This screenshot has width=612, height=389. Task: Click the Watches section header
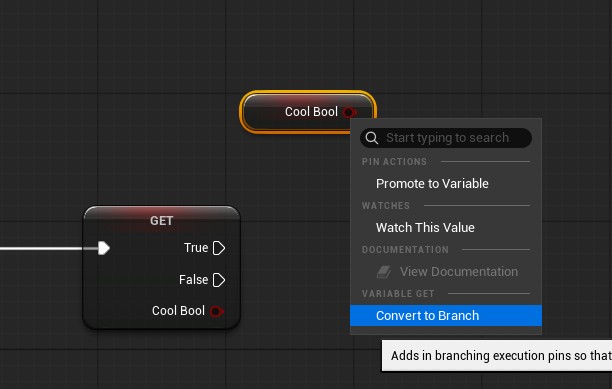point(386,206)
